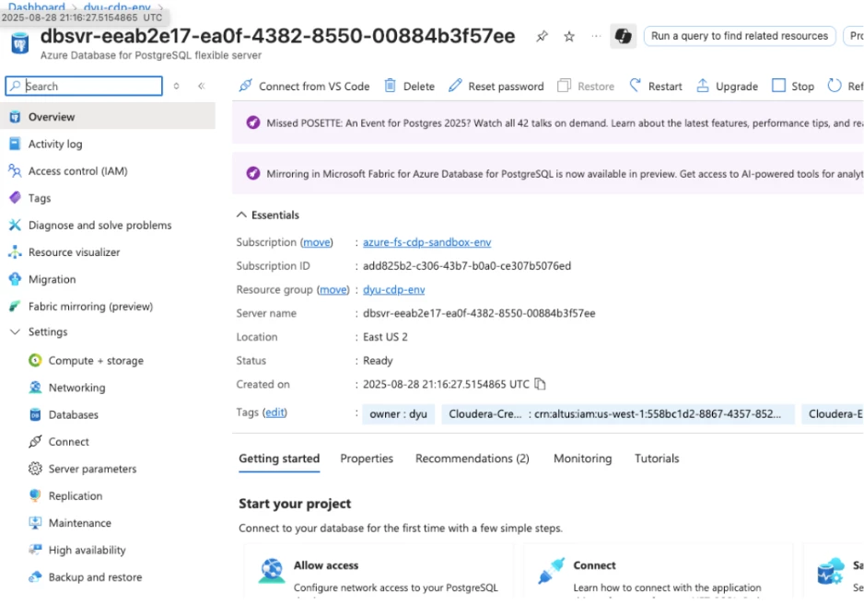Click the sidebar Search input field
This screenshot has width=864, height=616.
pos(84,86)
